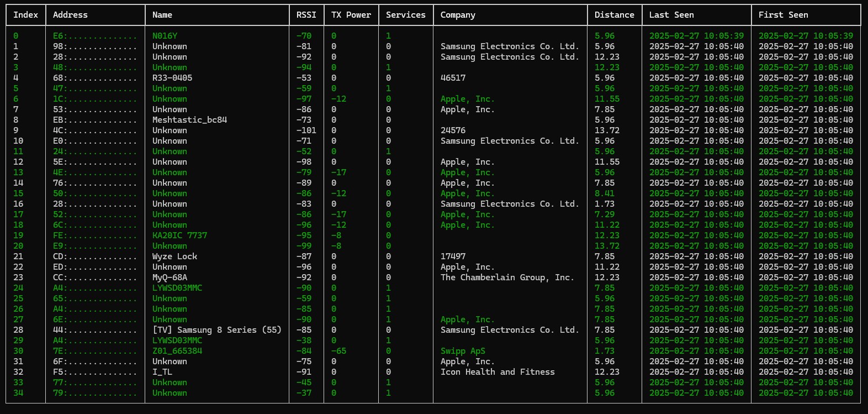Click the RSSI value -37

[x=304, y=393]
